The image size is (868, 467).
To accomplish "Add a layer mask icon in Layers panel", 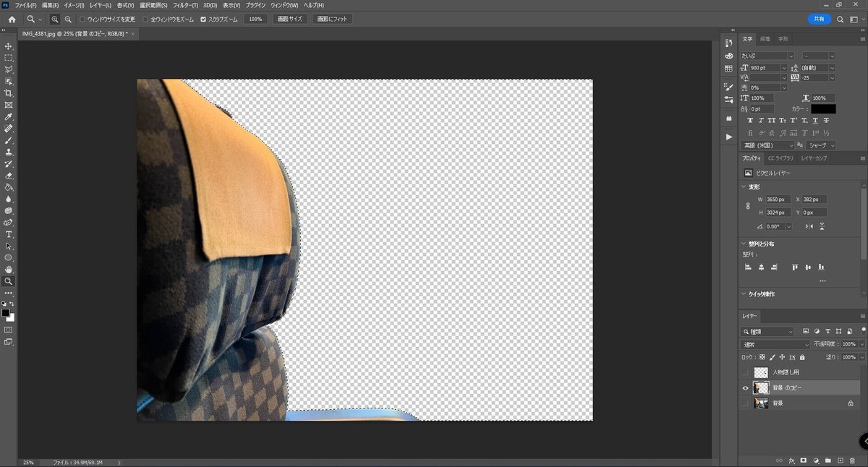I will [804, 460].
